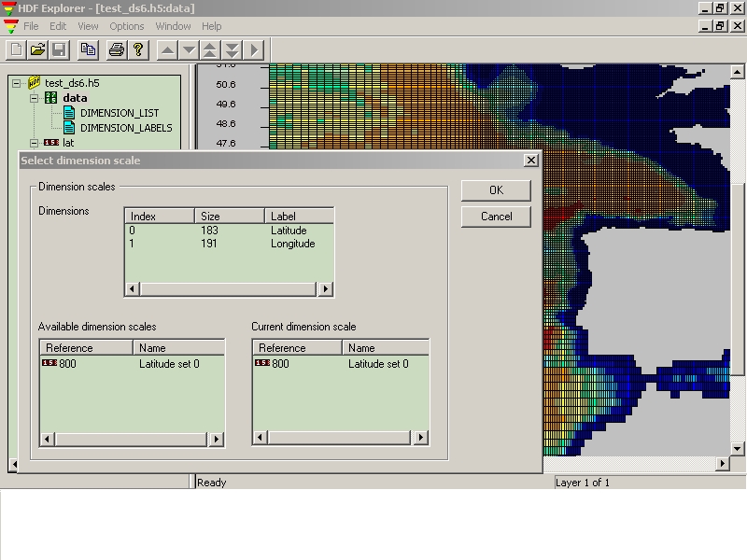
Task: Cancel the Select dimension scale dialog
Action: tap(496, 217)
